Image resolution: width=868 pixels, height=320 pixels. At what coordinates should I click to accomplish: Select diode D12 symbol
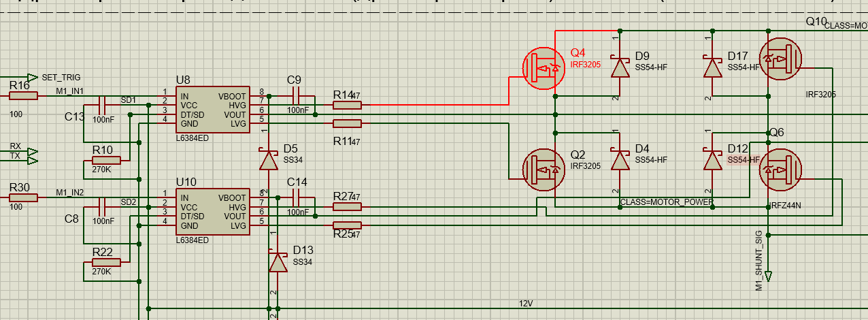pyautogui.click(x=712, y=160)
